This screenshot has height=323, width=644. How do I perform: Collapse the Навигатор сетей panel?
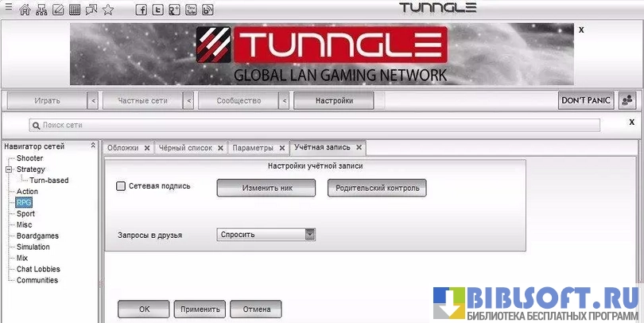(x=93, y=146)
